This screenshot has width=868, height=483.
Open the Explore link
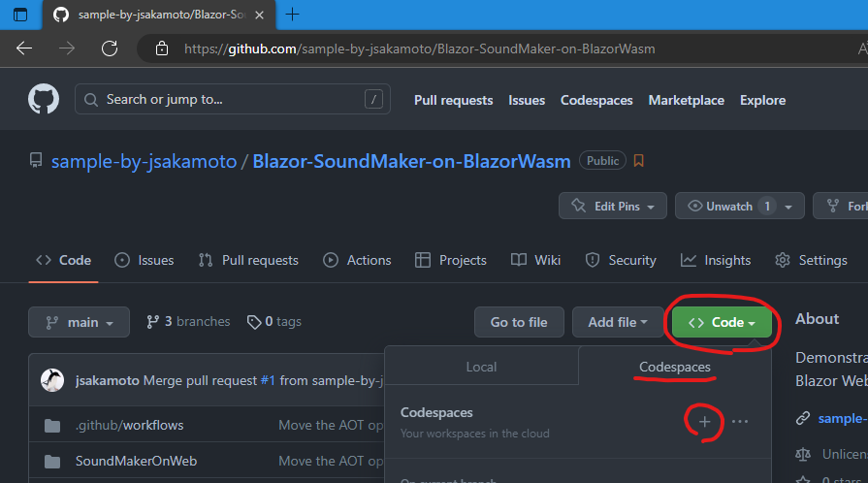tap(763, 100)
